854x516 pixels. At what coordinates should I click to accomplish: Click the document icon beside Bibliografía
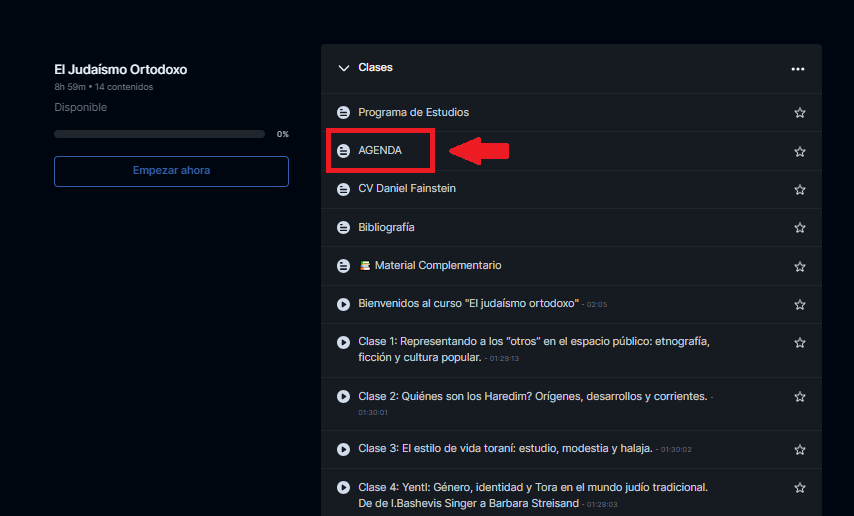(343, 228)
